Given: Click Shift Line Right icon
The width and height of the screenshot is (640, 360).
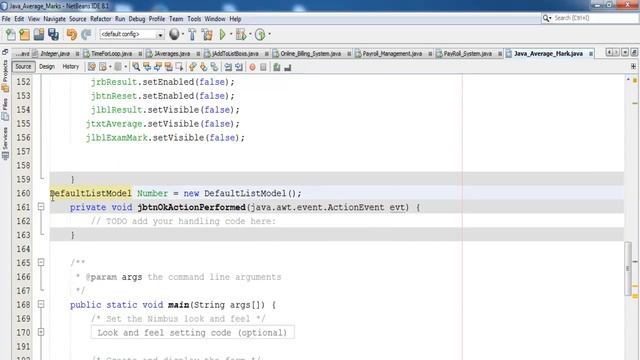Looking at the screenshot, I should 239,67.
